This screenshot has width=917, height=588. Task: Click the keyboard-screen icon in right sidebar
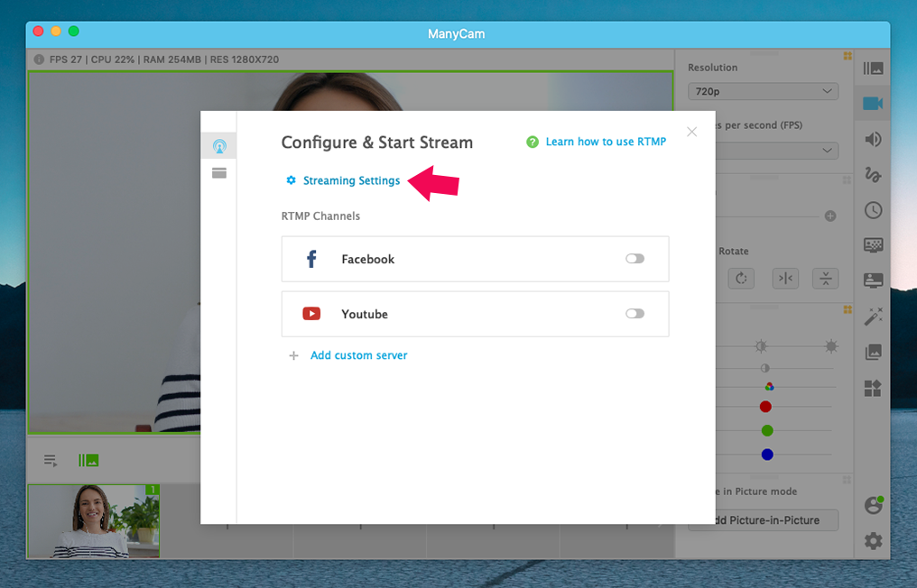coord(873,245)
